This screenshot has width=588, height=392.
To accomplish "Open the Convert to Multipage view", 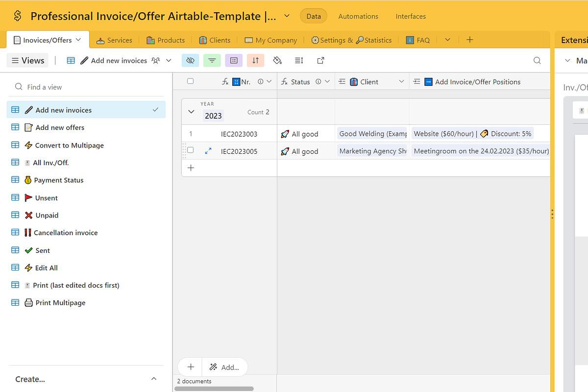I will (86, 145).
